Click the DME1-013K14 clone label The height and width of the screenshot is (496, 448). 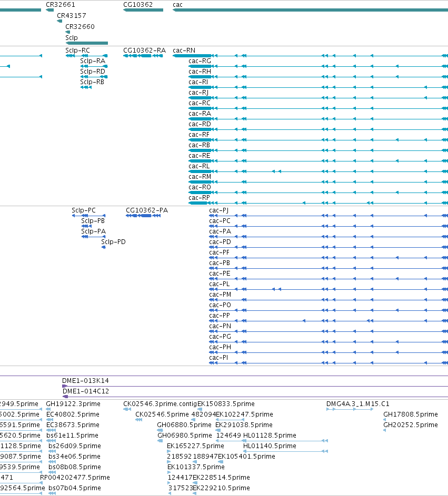point(85,380)
